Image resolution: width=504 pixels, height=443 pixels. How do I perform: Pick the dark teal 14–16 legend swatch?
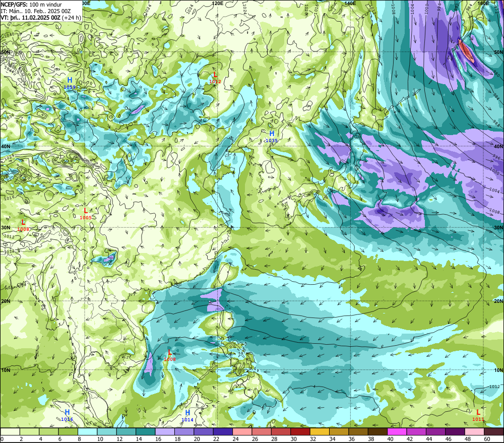(146, 431)
